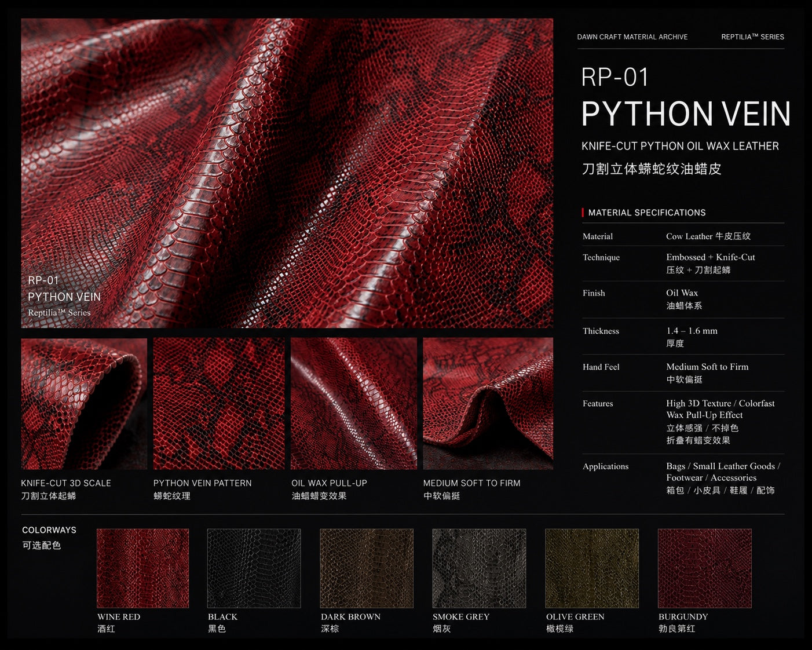This screenshot has width=812, height=650.
Task: Click the 'KNIFE-CUT 3D SCALE' caption
Action: click(x=66, y=483)
